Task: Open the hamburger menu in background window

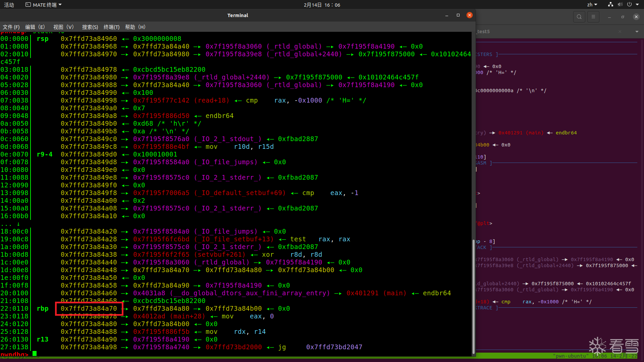Action: [x=593, y=17]
